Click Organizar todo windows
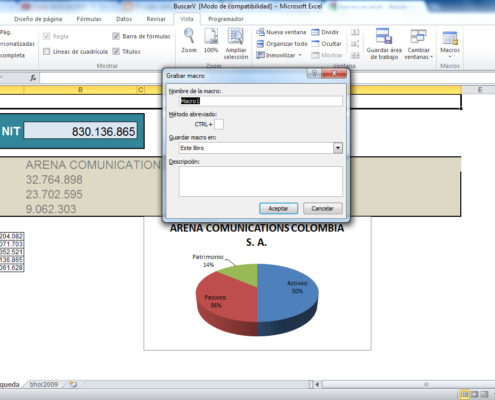The width and height of the screenshot is (495, 400). tap(282, 44)
